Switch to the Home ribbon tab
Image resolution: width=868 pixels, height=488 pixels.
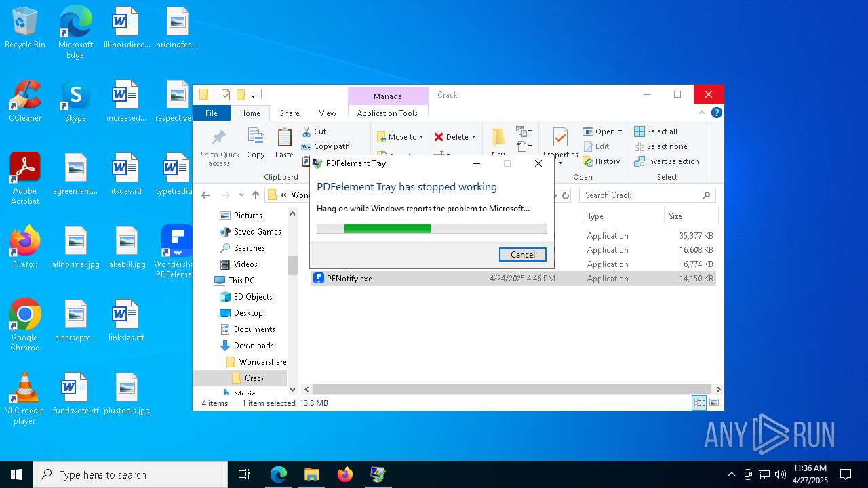pos(250,113)
